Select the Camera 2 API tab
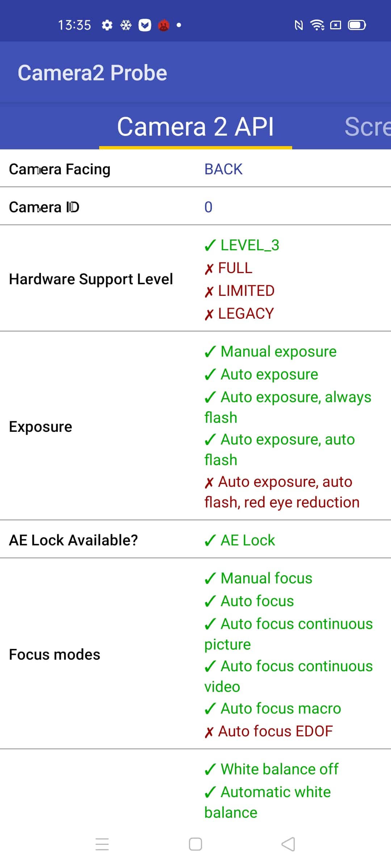This screenshot has height=868, width=391. click(x=195, y=127)
